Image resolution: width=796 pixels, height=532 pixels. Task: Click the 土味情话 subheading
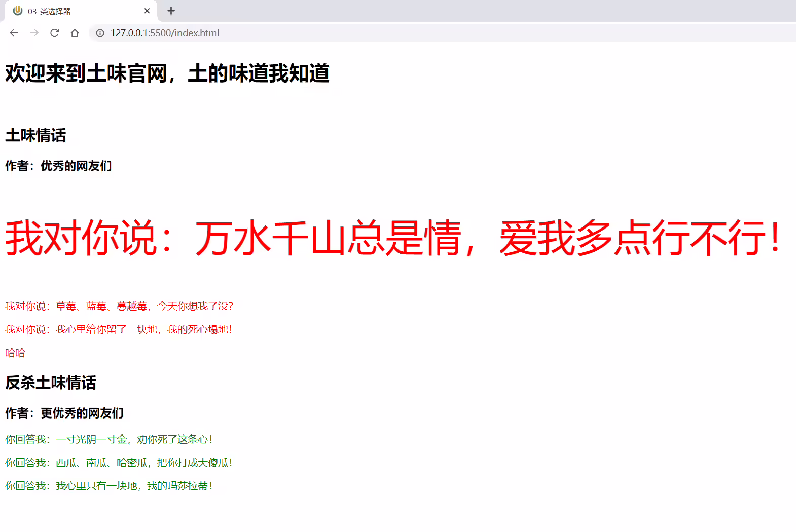(x=35, y=135)
